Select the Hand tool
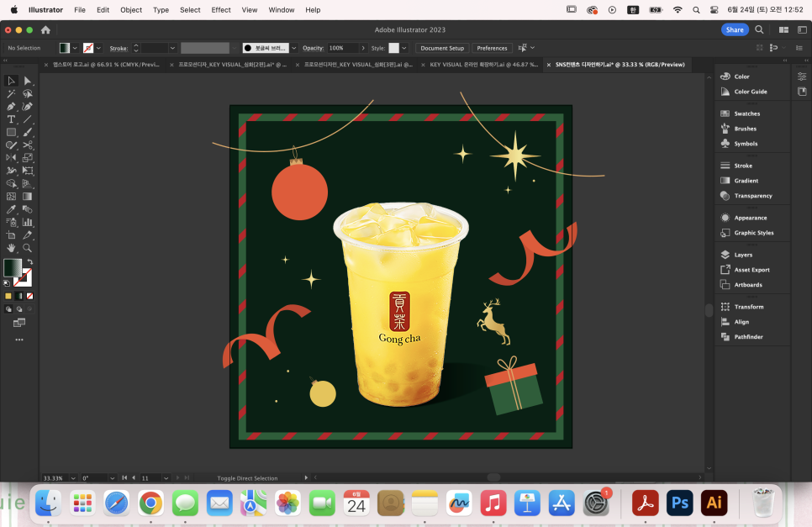The width and height of the screenshot is (812, 527). pyautogui.click(x=11, y=249)
